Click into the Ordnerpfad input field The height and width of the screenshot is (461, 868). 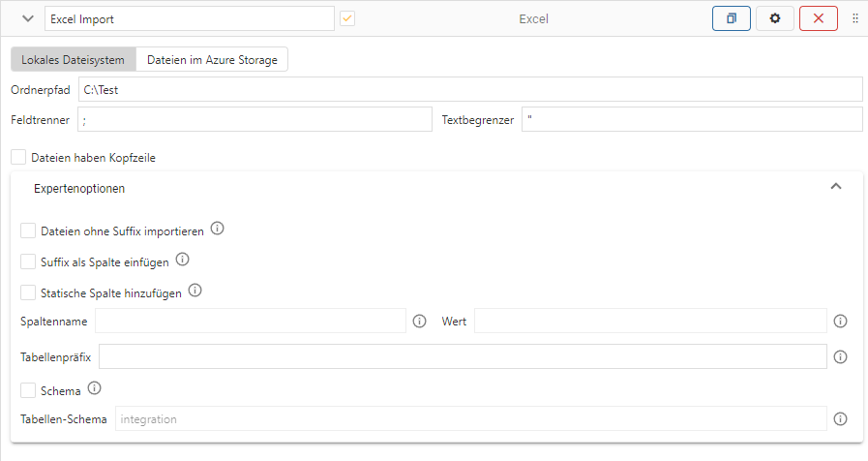tap(469, 90)
